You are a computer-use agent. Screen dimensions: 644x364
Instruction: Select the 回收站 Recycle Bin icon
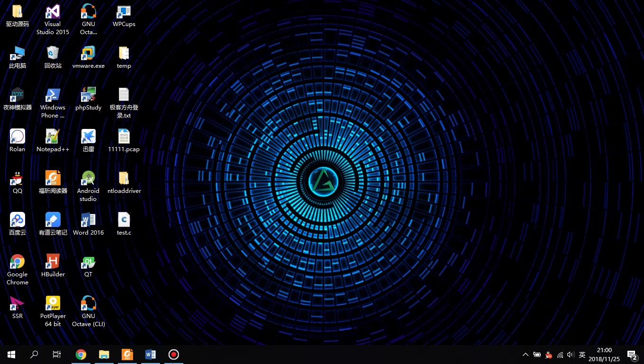[x=53, y=54]
